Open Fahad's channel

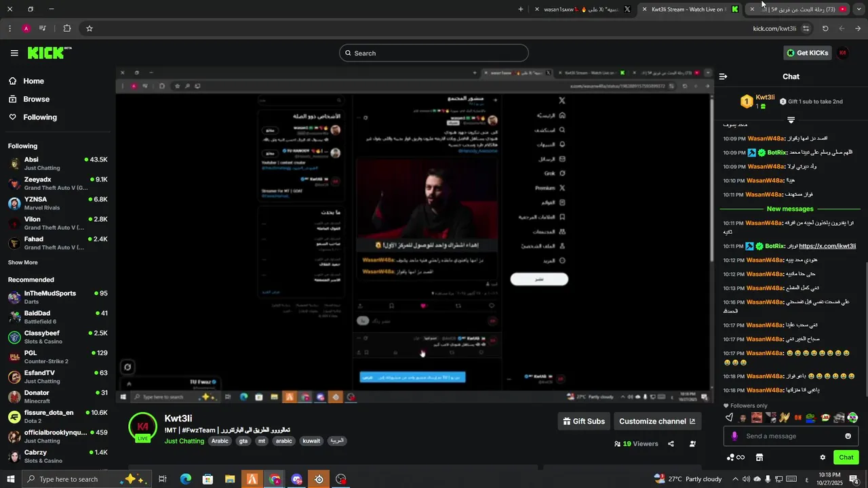(x=58, y=243)
